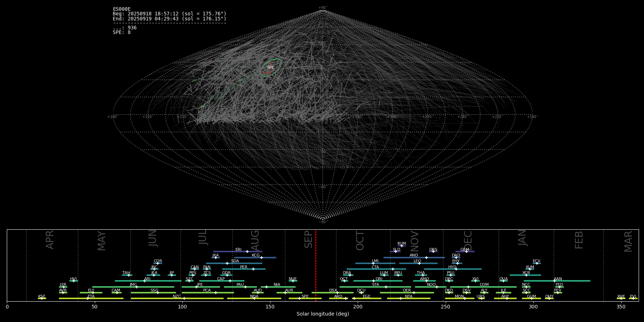The width and height of the screenshot is (644, 322).
Task: Select the SDA shower label in timeline
Action: click(235, 261)
